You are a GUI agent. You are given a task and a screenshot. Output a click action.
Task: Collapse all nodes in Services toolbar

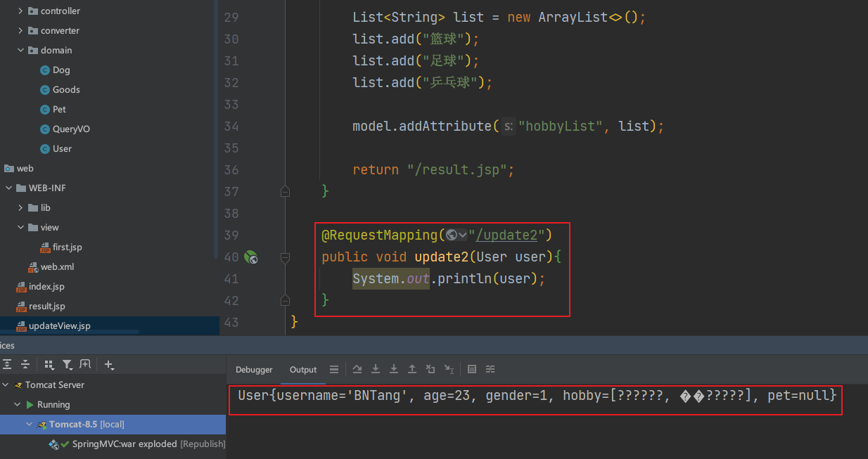[25, 364]
